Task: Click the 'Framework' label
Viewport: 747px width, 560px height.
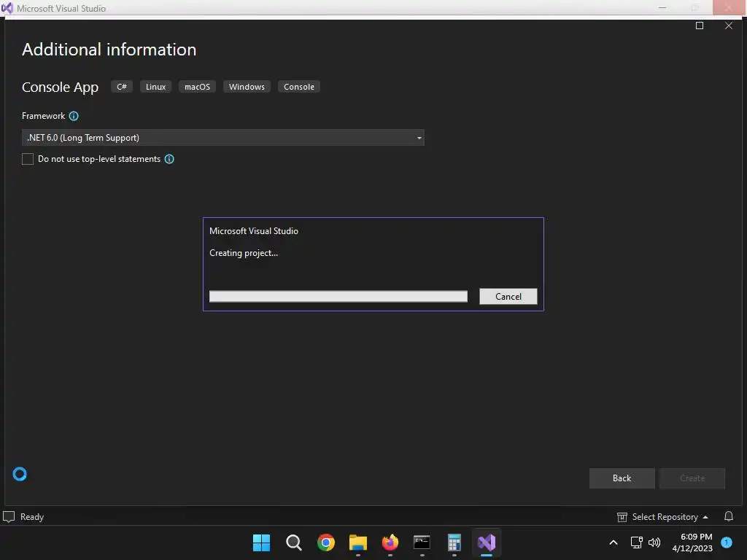Action: (43, 116)
